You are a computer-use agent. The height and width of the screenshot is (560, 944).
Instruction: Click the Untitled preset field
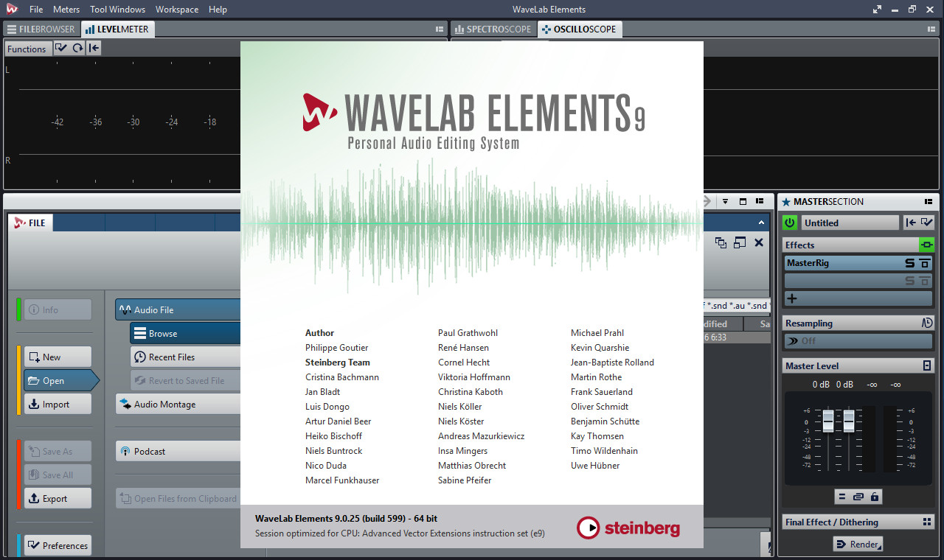pos(850,223)
